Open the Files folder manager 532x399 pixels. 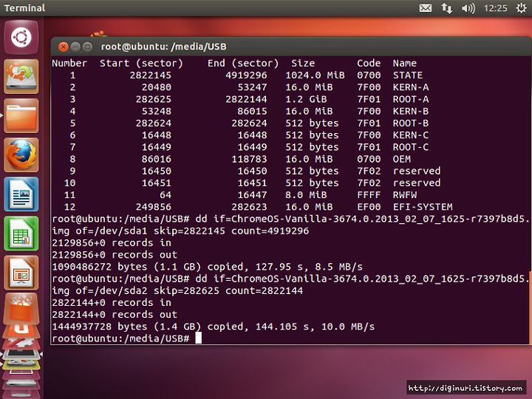21,116
